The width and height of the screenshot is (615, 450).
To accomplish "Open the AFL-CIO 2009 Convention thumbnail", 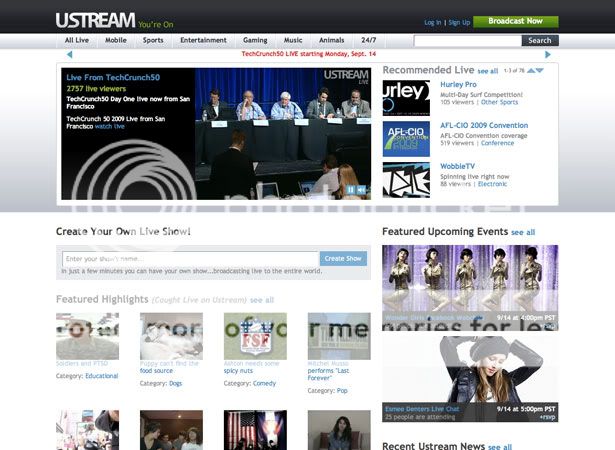I will (x=405, y=139).
